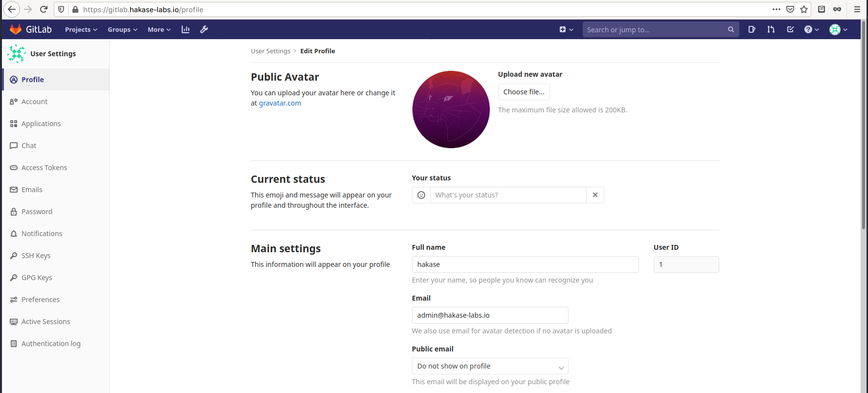Screen dimensions: 868x393
Task: Follow the gravatar.com link
Action: pos(280,103)
